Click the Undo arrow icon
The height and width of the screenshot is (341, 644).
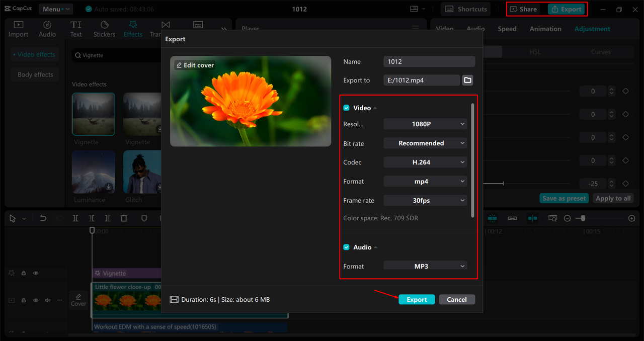click(x=43, y=218)
